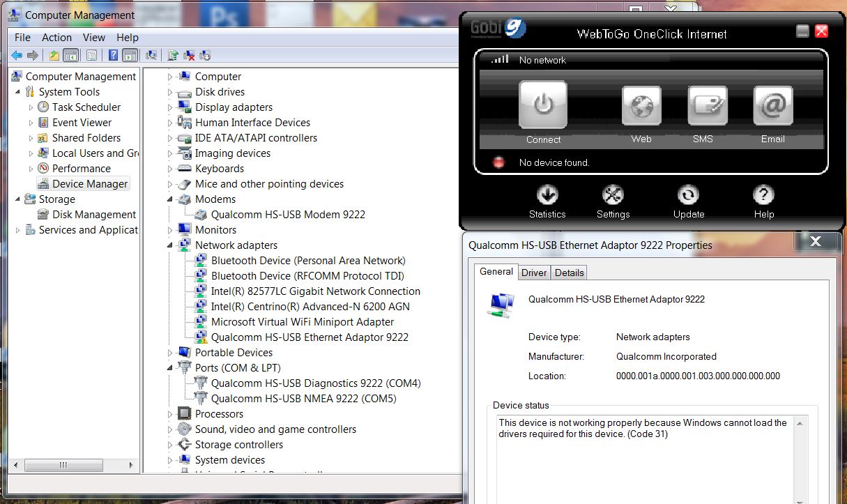Click the scan for hardware changes toolbar icon

pyautogui.click(x=151, y=56)
